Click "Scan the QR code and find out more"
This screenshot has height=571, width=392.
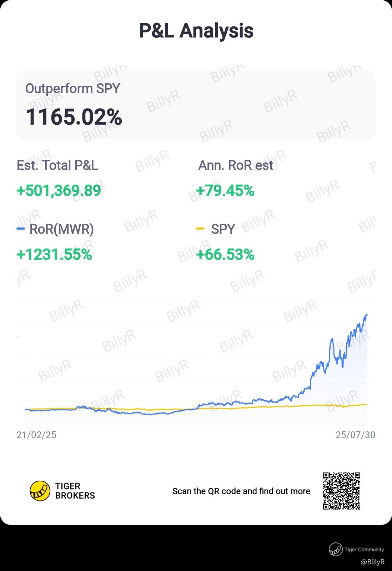point(241,491)
